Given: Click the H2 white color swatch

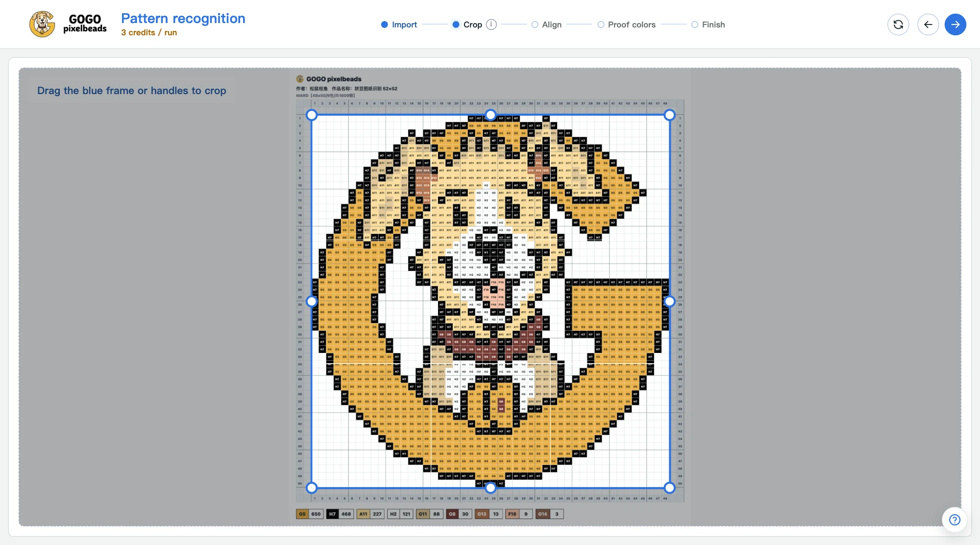Looking at the screenshot, I should [x=393, y=514].
